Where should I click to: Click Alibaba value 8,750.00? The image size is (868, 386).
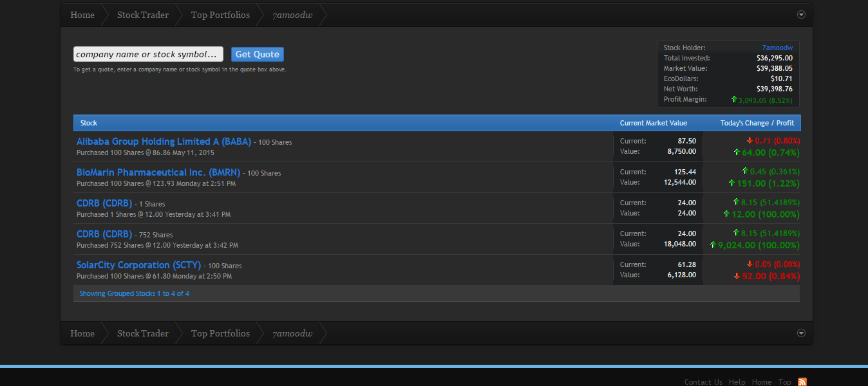(x=681, y=151)
